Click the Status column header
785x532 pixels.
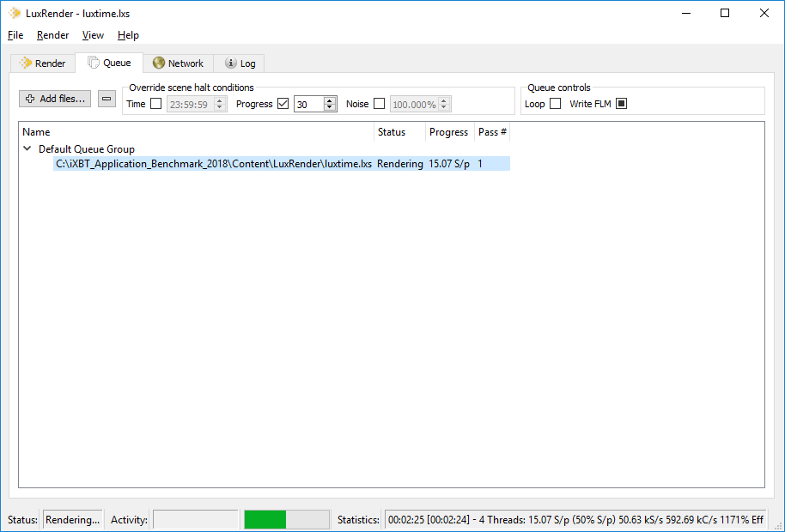click(x=399, y=132)
